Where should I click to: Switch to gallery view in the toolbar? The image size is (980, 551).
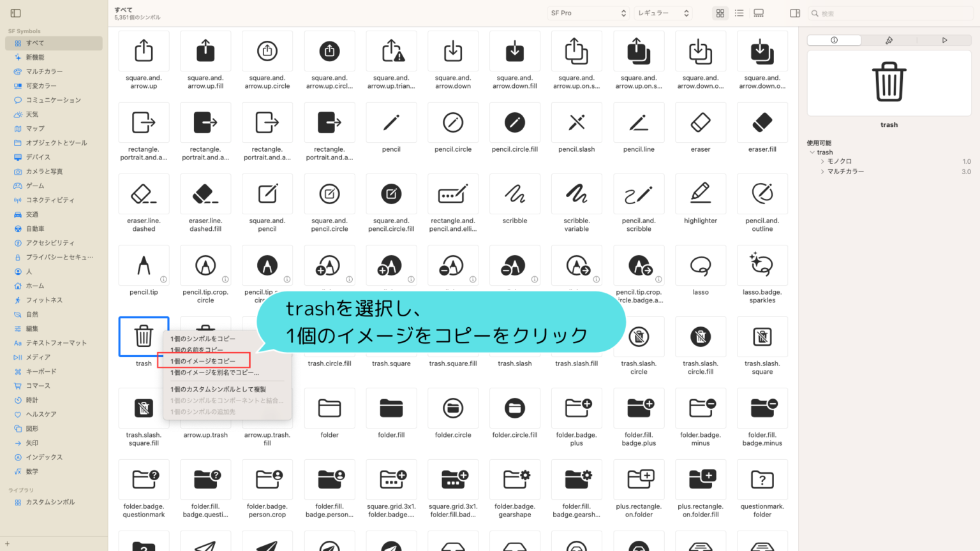(758, 13)
